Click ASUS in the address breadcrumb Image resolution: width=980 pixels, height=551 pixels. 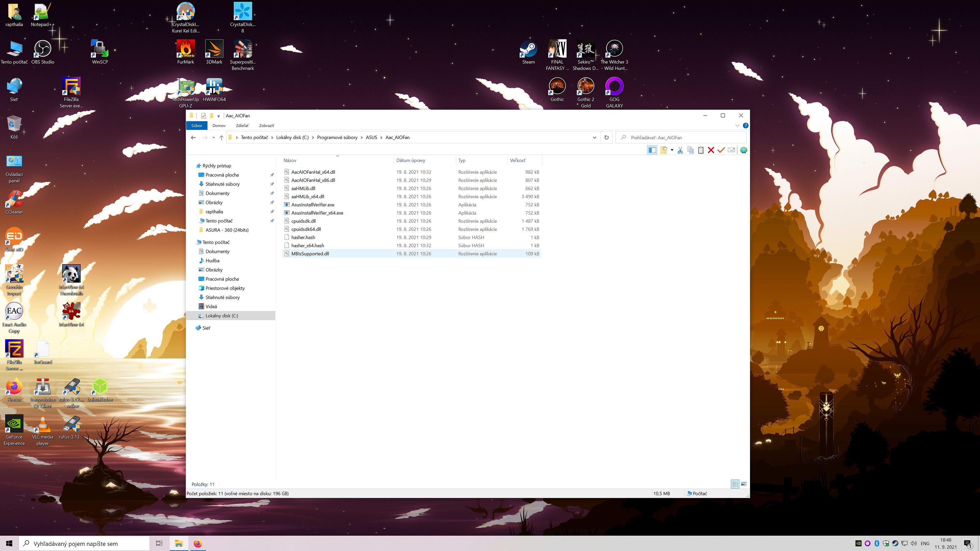point(371,138)
